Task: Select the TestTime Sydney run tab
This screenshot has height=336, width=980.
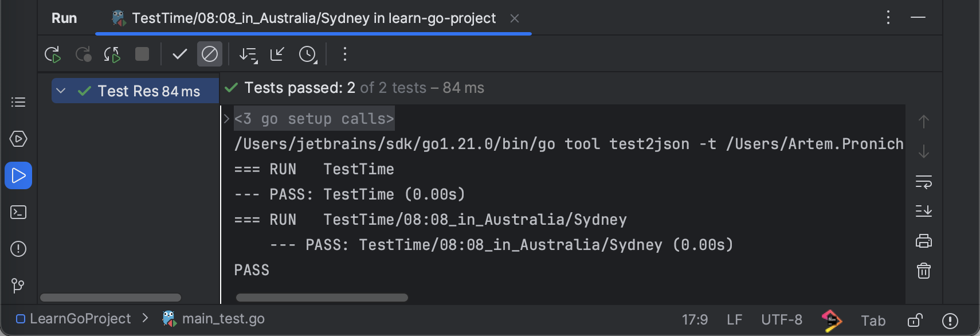Action: [313, 18]
